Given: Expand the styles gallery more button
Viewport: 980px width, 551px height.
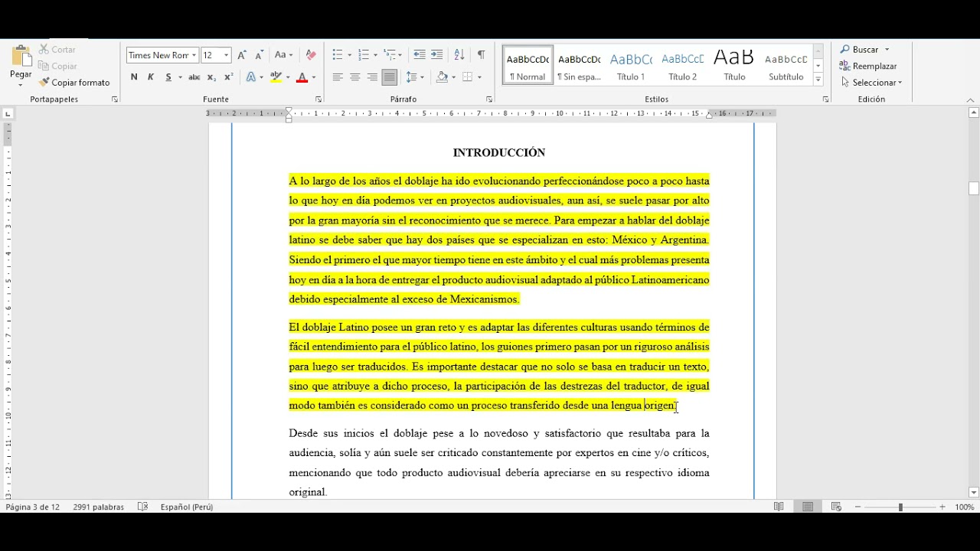Looking at the screenshot, I should point(818,80).
